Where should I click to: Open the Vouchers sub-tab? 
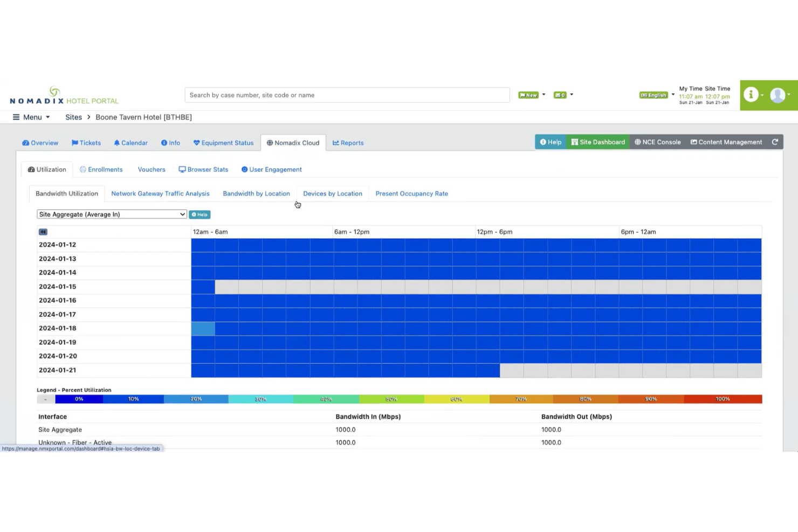coord(152,169)
